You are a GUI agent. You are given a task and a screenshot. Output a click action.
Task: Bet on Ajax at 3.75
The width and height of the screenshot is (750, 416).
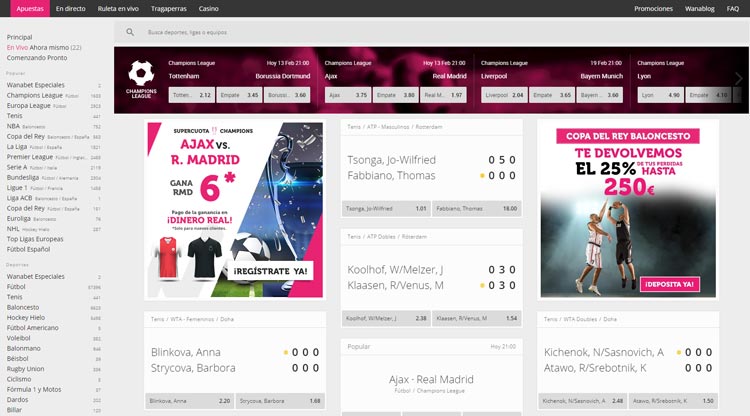pos(348,95)
